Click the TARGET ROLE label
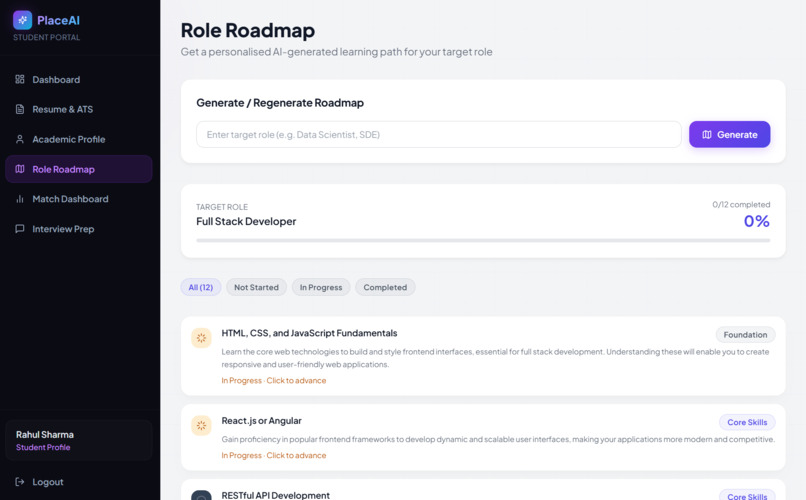This screenshot has height=500, width=806. coord(222,207)
